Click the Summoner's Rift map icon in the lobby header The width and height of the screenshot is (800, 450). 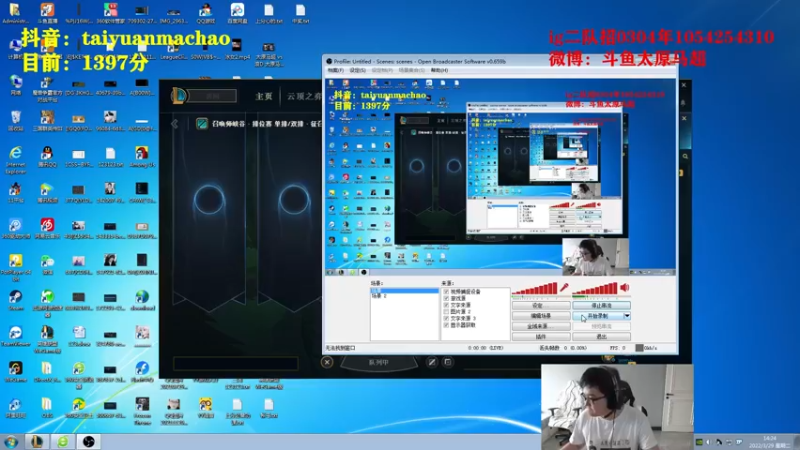click(202, 124)
